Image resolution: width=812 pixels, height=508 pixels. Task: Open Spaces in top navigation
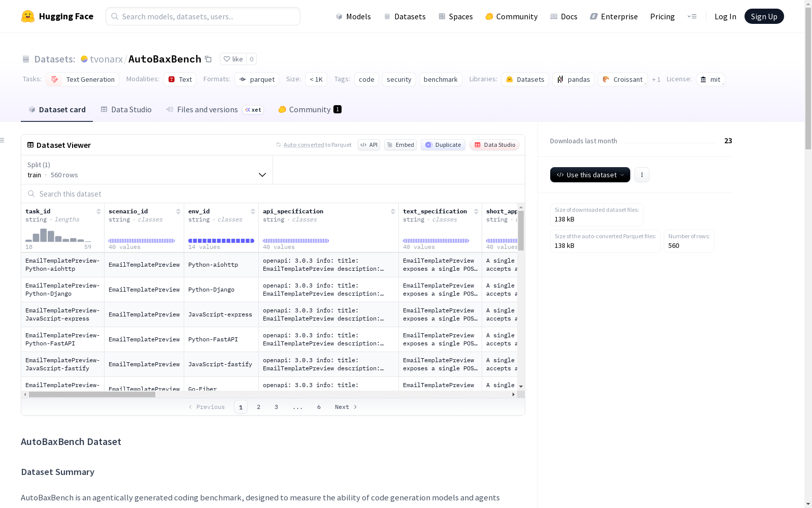pos(455,16)
